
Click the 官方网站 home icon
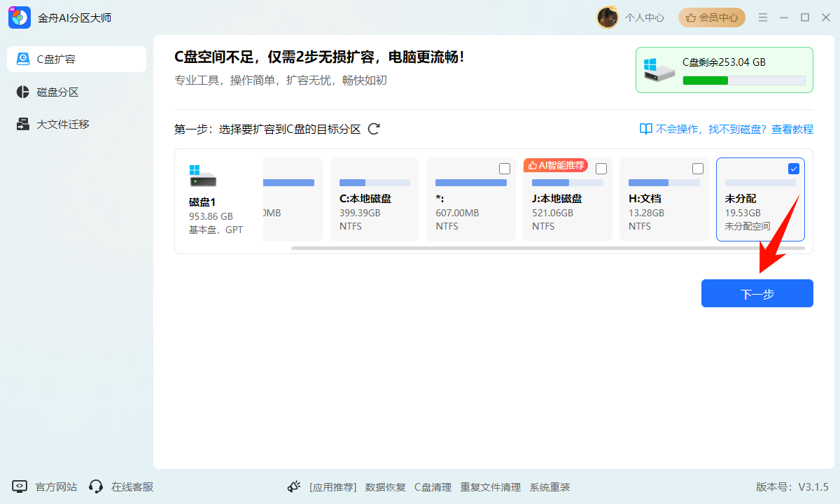point(20,486)
